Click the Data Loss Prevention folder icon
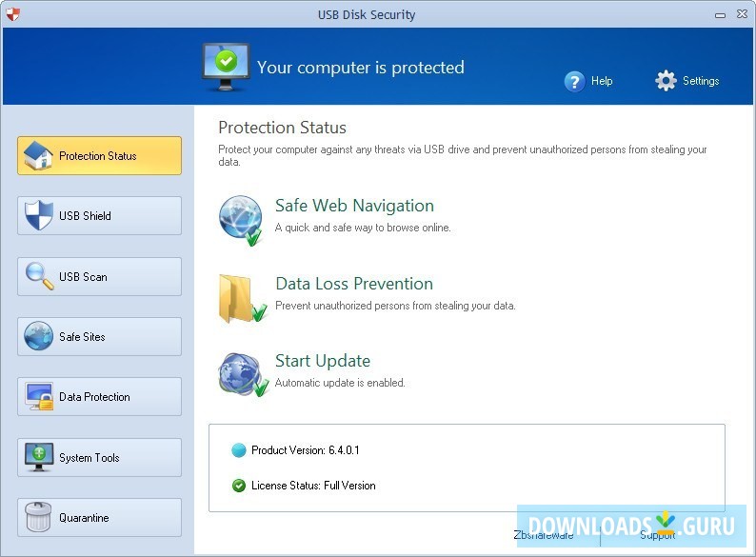The width and height of the screenshot is (756, 557). click(242, 299)
